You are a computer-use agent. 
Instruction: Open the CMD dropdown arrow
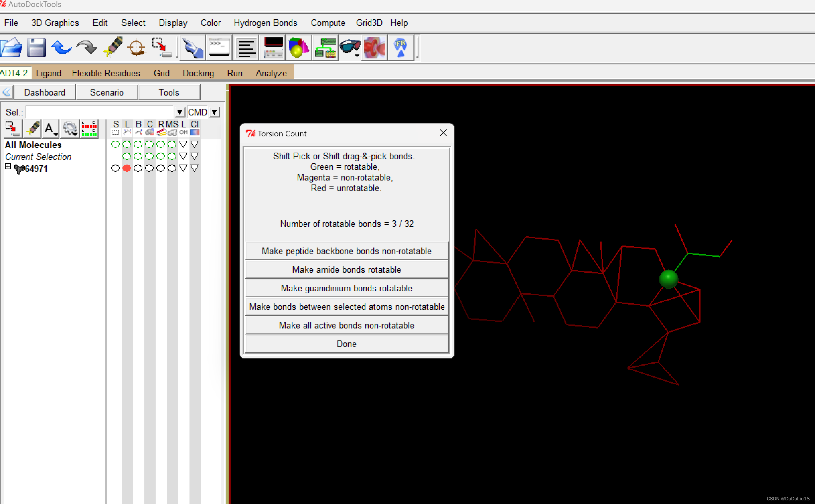214,112
